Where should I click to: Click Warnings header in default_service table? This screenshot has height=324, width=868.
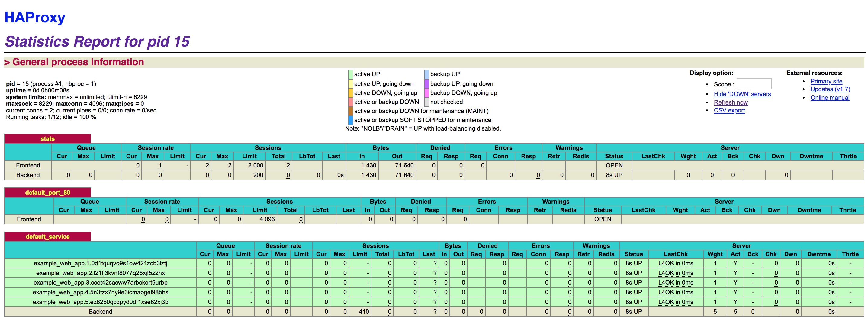click(596, 246)
